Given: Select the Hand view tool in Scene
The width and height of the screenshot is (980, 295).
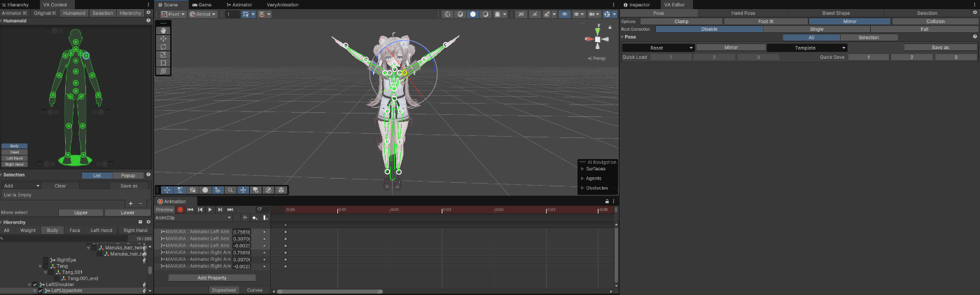Looking at the screenshot, I should 163,30.
